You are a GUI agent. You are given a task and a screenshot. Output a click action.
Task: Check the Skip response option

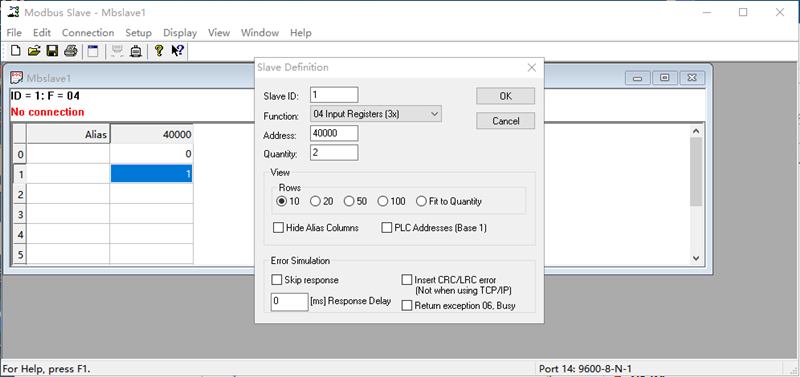pos(277,280)
